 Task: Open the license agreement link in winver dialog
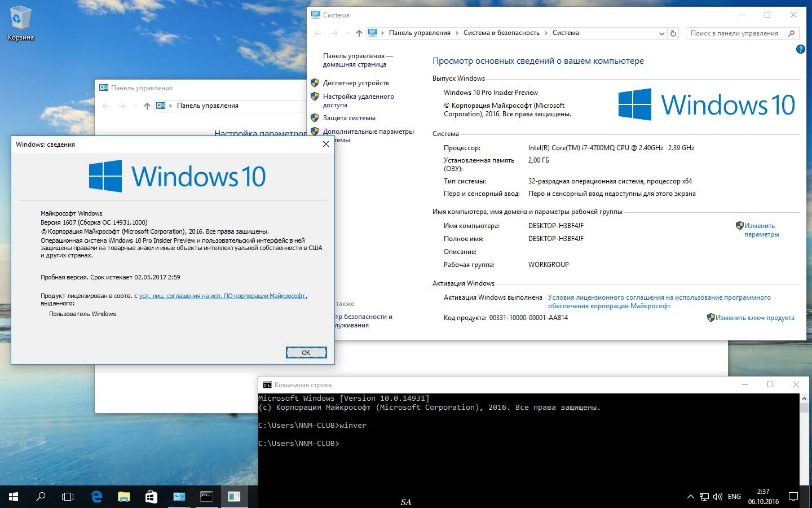[222, 296]
